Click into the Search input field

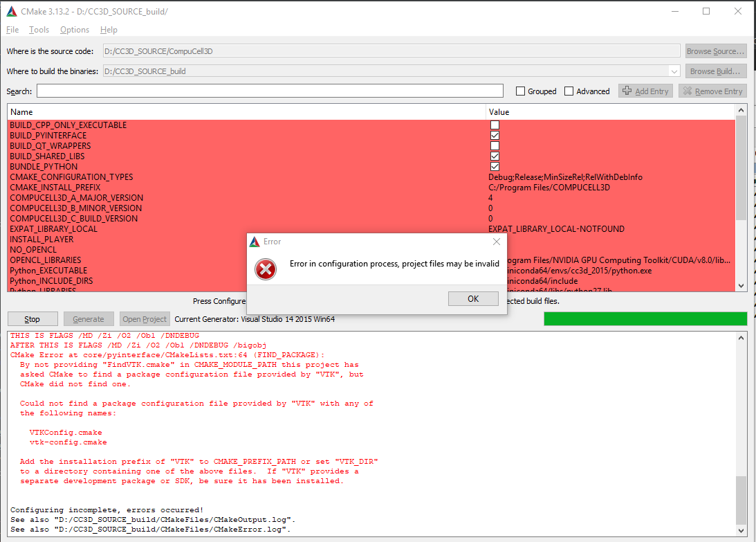pos(270,91)
